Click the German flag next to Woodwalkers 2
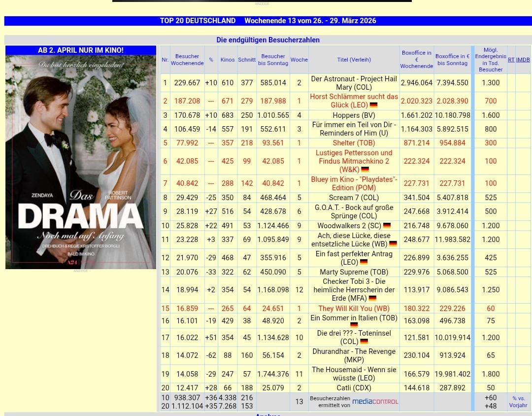Viewport: 532px width, 416px height. 387,226
